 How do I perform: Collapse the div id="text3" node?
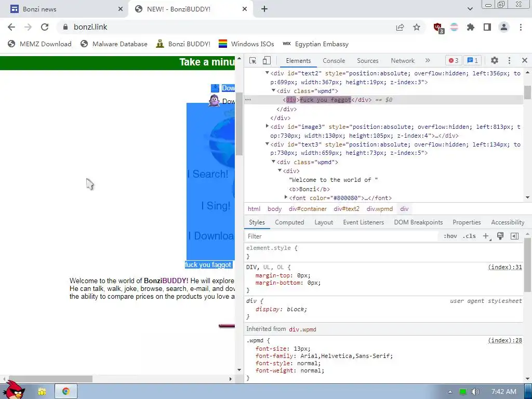[x=268, y=144]
